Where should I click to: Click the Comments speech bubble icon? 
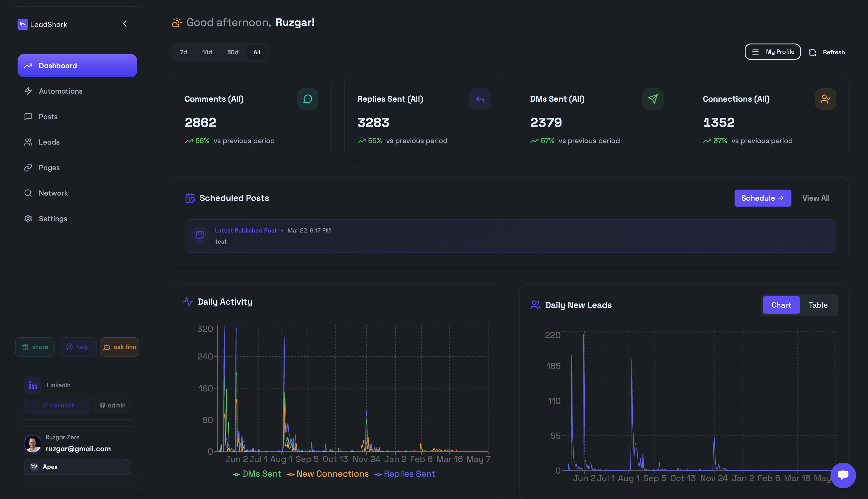(307, 99)
